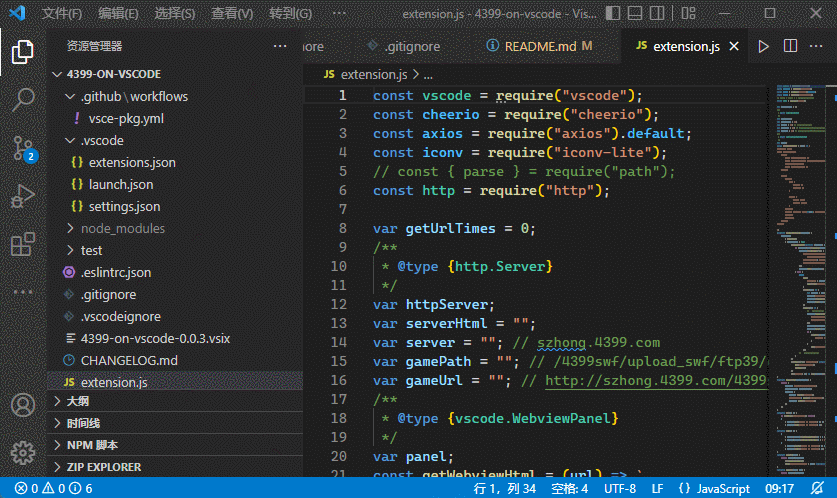Toggle primary side bar visibility
This screenshot has width=837, height=498.
click(x=613, y=13)
